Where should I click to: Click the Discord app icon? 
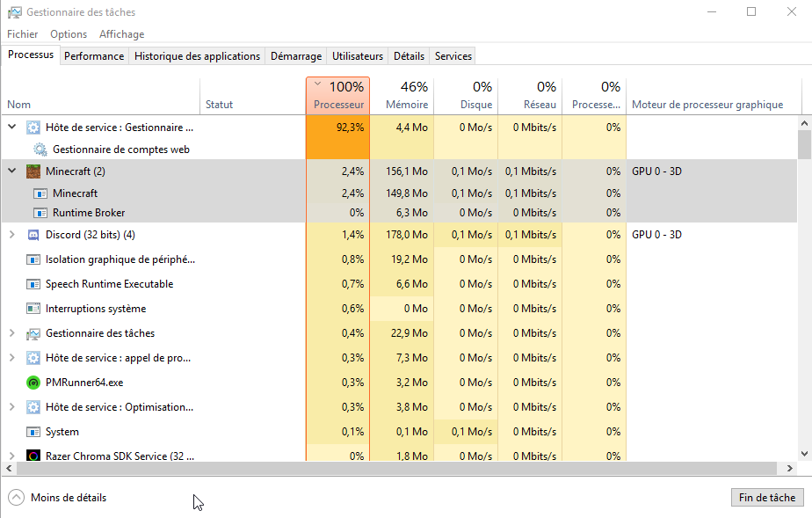pos(33,235)
